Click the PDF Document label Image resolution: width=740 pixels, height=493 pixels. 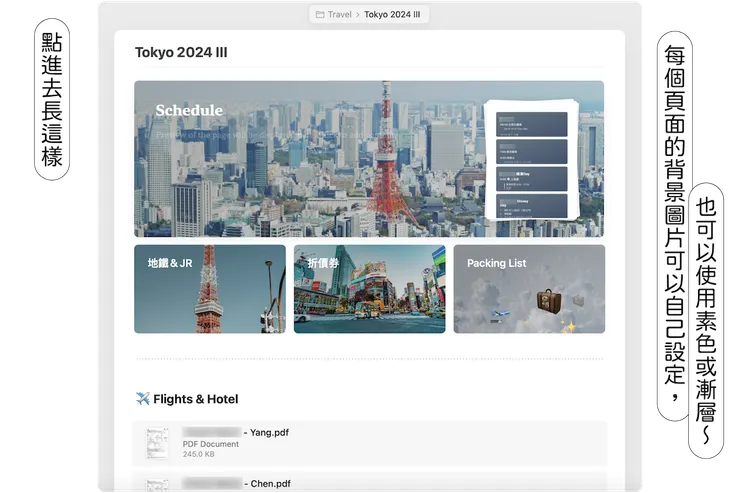[x=210, y=444]
